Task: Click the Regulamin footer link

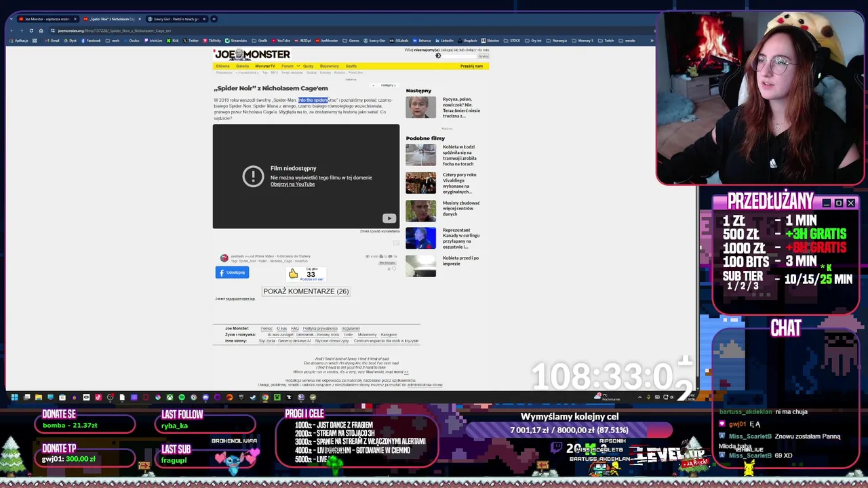Action: tap(351, 329)
